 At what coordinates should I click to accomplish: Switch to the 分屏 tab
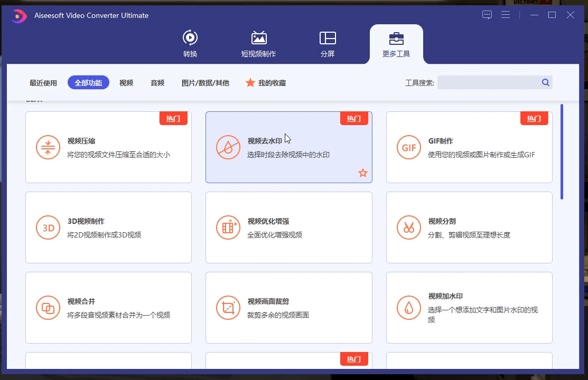pos(328,44)
